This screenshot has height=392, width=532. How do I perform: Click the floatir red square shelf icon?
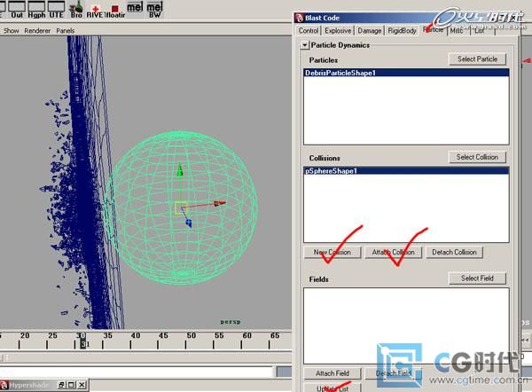(x=115, y=10)
